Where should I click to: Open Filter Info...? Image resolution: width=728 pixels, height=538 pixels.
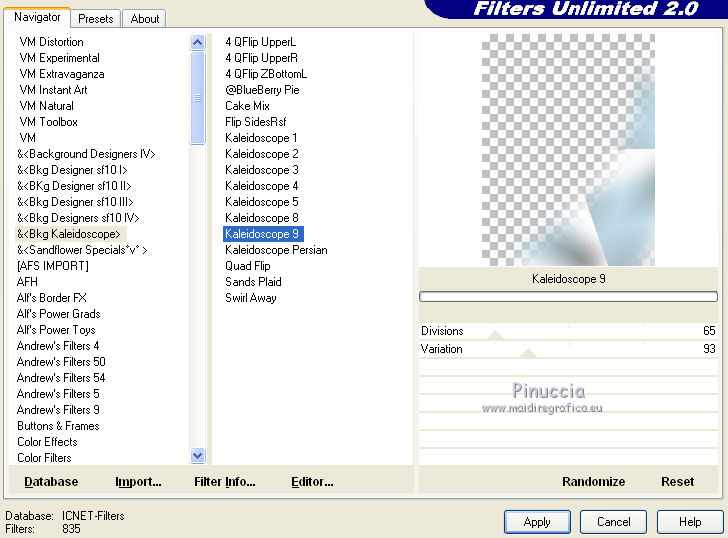(x=225, y=482)
